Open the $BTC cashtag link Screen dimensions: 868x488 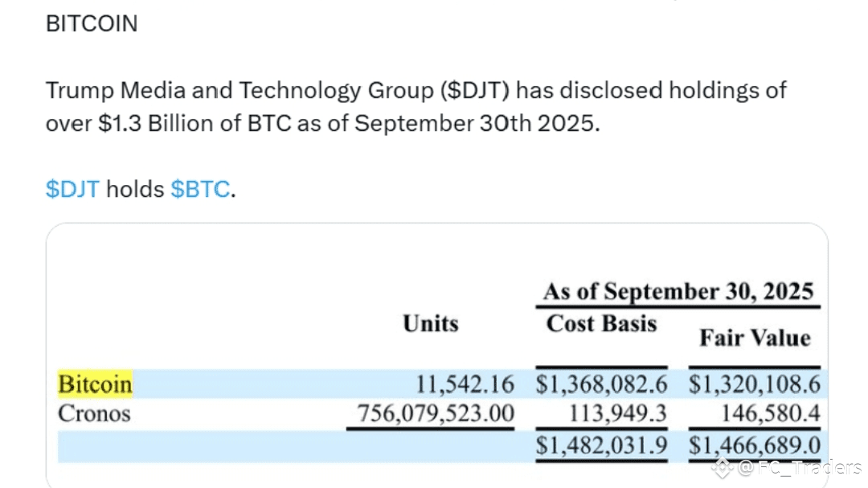[200, 190]
